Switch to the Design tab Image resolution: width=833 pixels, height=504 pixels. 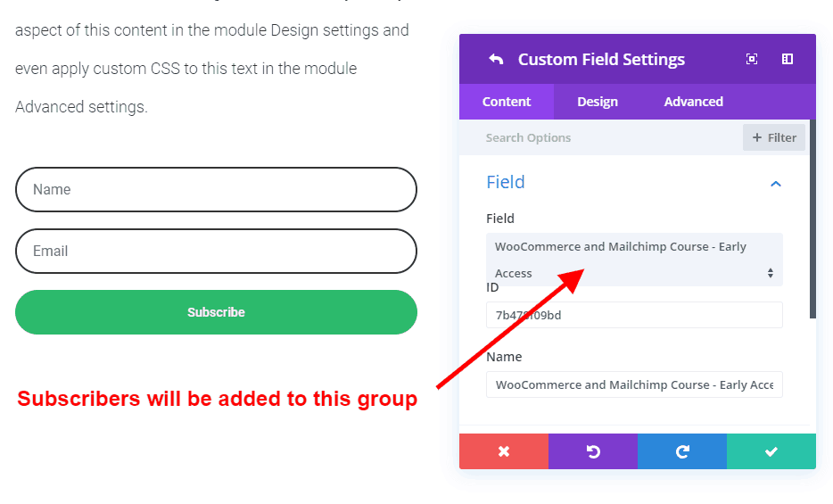[598, 102]
